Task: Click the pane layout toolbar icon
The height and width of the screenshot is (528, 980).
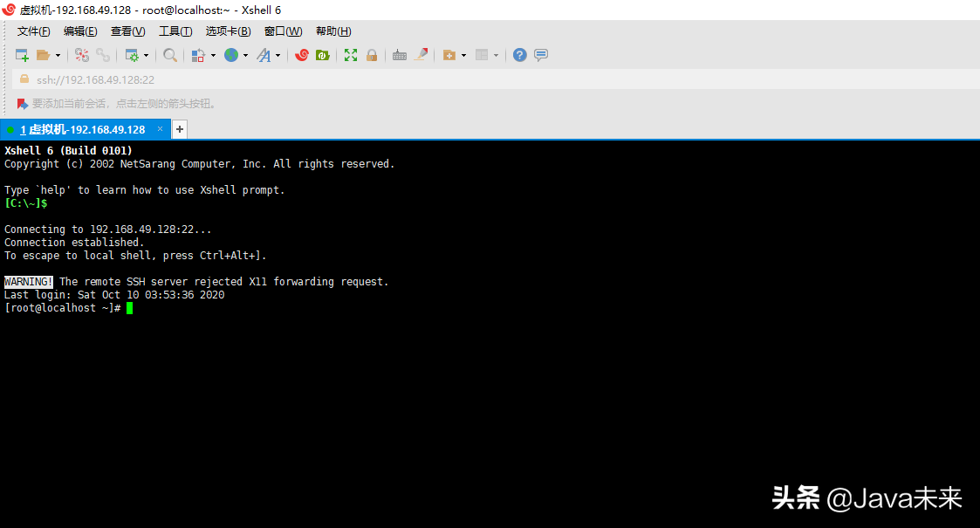Action: [x=481, y=55]
